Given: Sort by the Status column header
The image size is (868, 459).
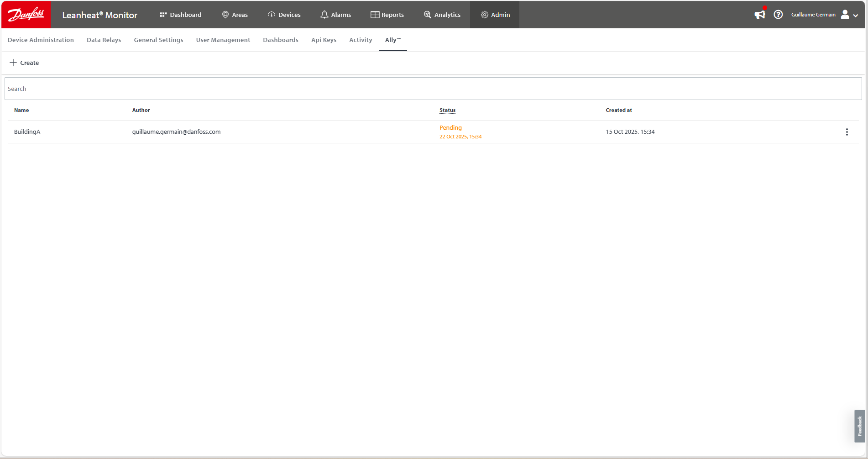Looking at the screenshot, I should click(447, 110).
